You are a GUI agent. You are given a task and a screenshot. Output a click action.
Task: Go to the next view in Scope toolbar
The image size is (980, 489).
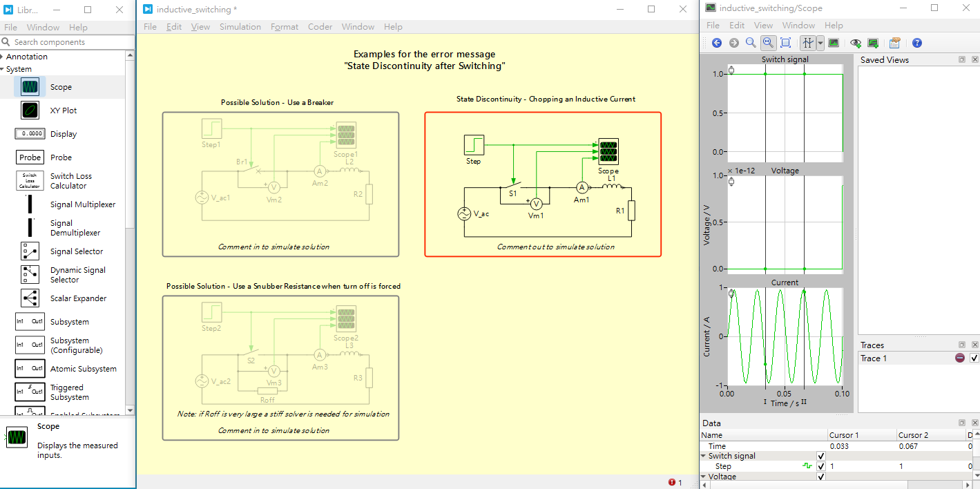[734, 43]
